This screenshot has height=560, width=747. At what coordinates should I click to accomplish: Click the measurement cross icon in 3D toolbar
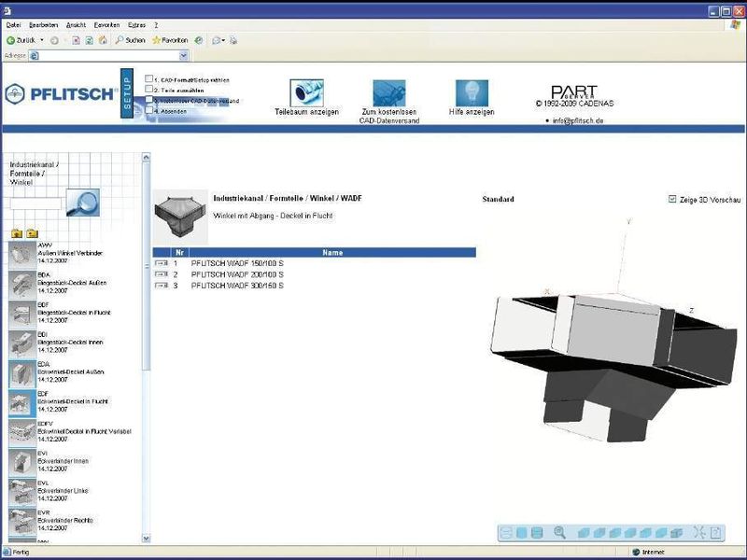[x=698, y=529]
